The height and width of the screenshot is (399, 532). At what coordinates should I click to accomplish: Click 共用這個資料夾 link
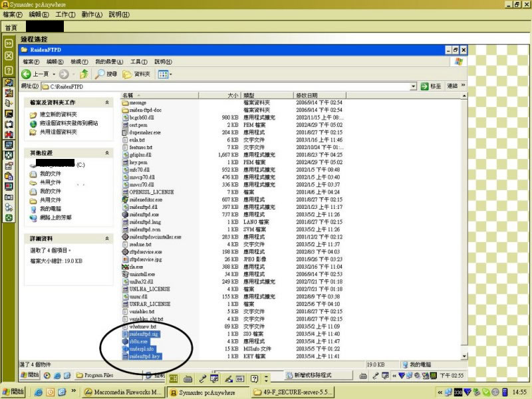click(58, 132)
